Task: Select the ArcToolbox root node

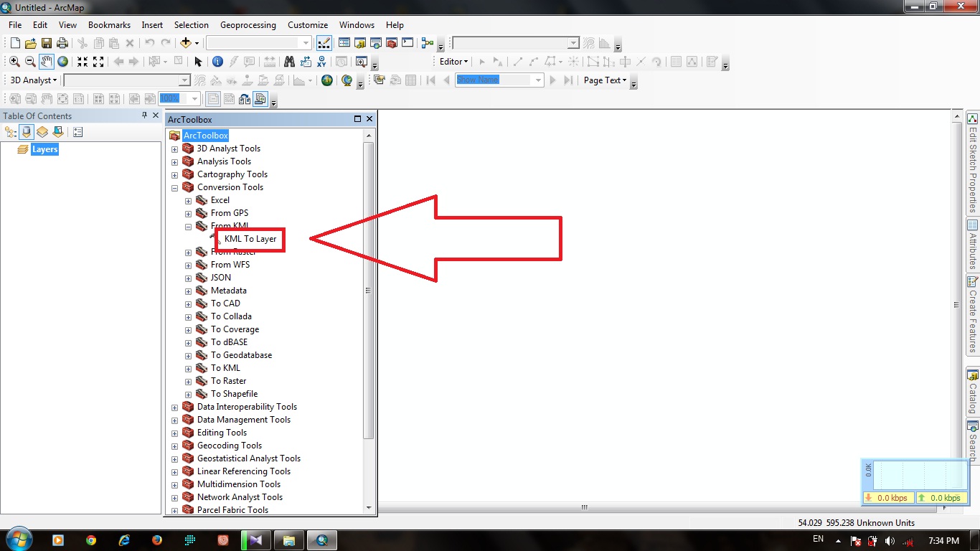Action: [206, 136]
